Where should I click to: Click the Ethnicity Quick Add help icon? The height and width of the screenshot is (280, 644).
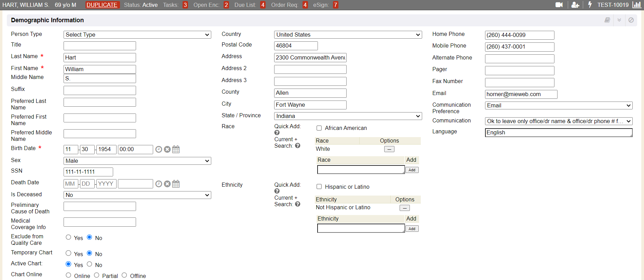[277, 191]
